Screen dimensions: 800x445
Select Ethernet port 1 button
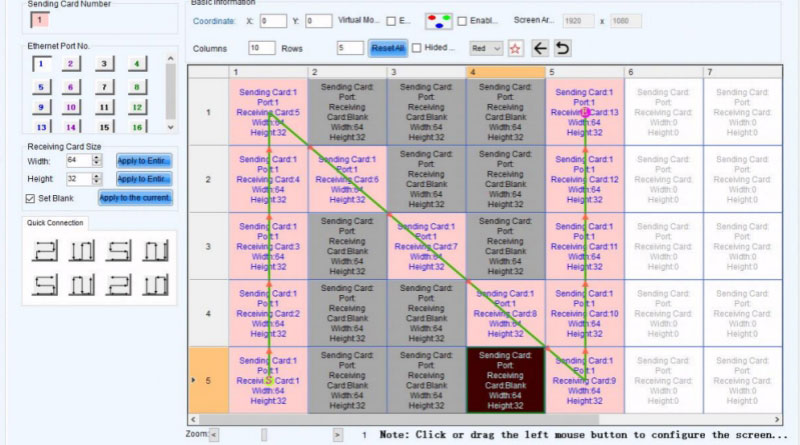pos(41,64)
